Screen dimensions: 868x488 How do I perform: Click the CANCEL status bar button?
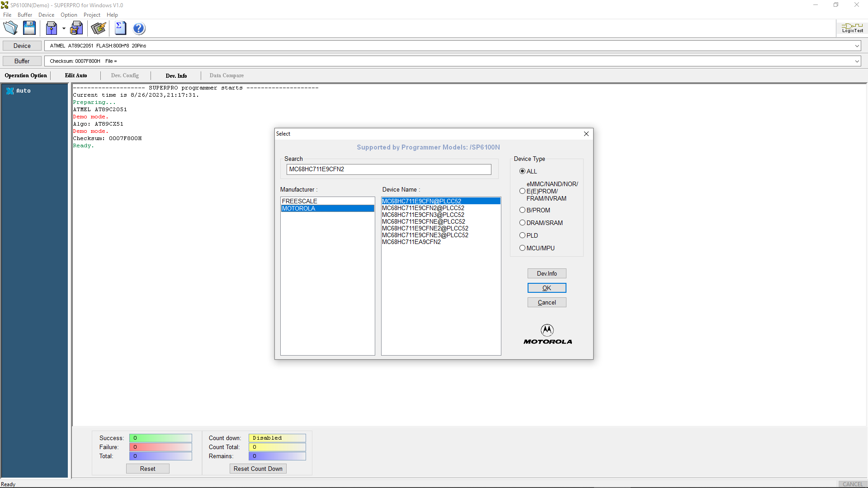point(853,484)
